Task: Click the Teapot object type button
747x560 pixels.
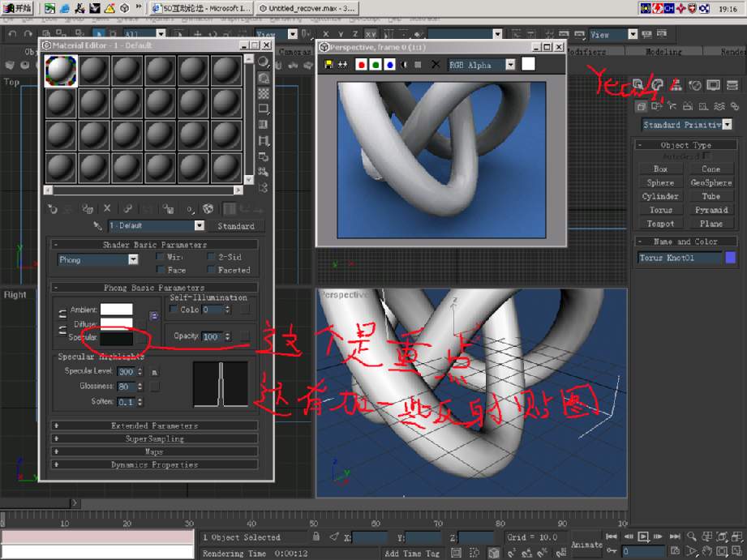Action: [x=660, y=224]
